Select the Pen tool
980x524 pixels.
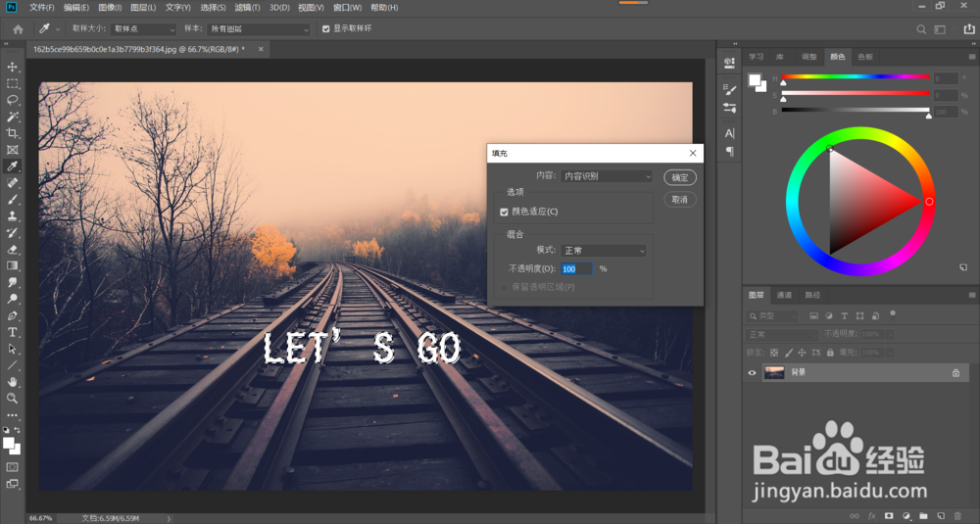click(12, 315)
